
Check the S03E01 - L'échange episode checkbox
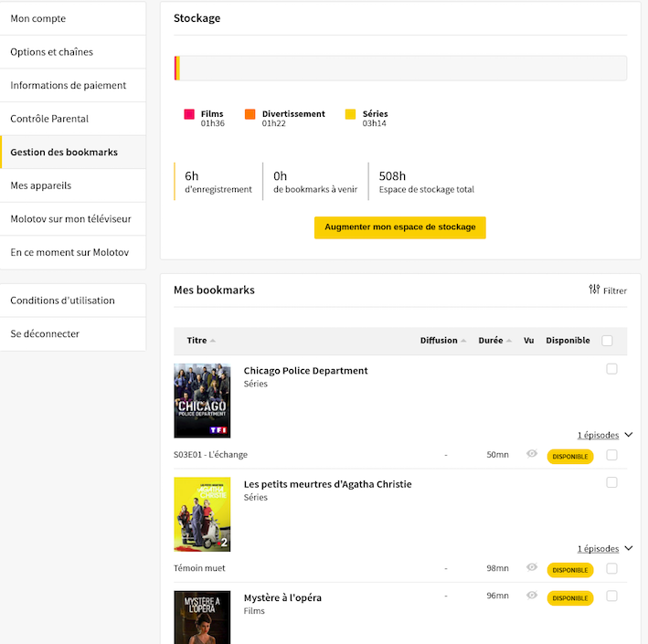(611, 455)
